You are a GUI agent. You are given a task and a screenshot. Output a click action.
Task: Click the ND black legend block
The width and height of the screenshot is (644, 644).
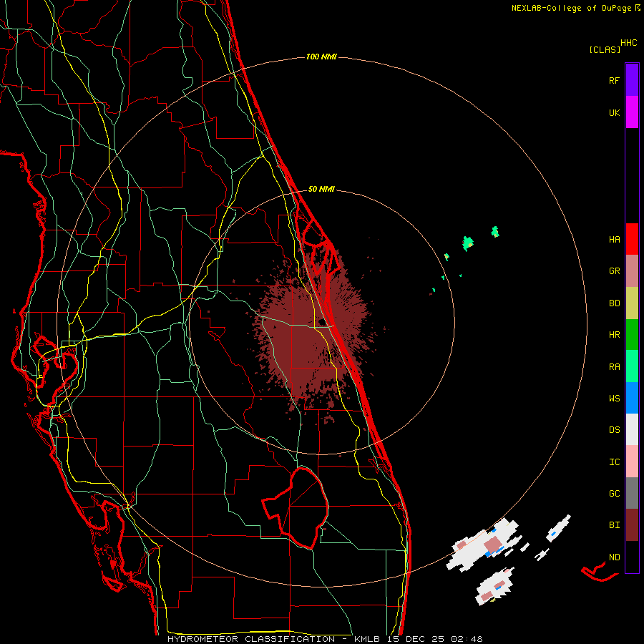pos(632,557)
